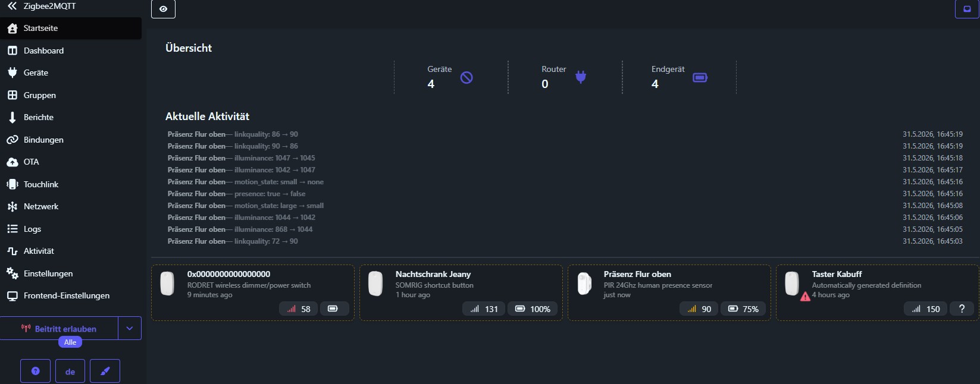Click the help question mark button
980x384 pixels.
coord(35,372)
